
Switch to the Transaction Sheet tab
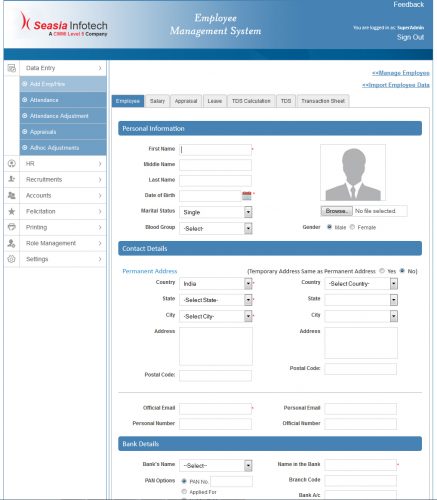(x=323, y=101)
